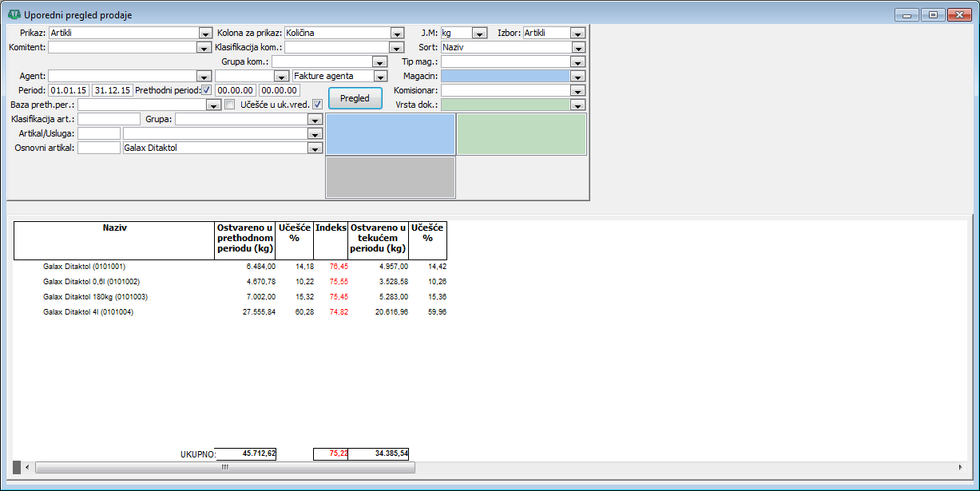
Task: Click the horizontal scrollbar left arrow
Action: coord(28,467)
